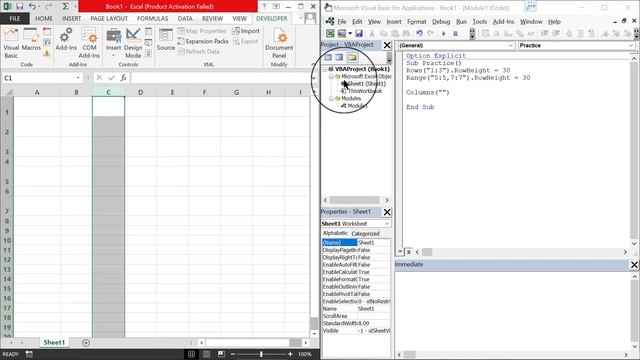The width and height of the screenshot is (640, 360).
Task: Open the Run menu in VBA editor
Action: tap(461, 22)
